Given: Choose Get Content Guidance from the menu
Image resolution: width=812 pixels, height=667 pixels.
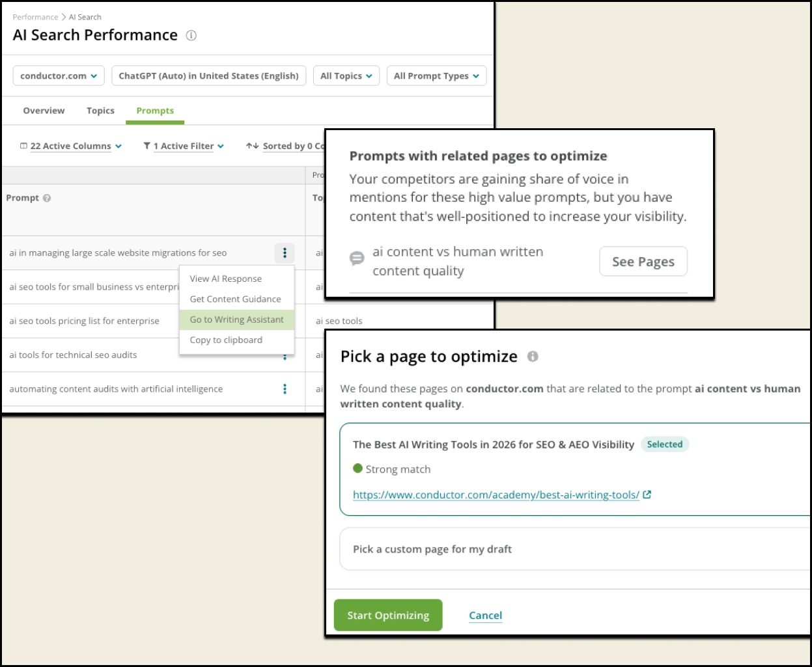Looking at the screenshot, I should pyautogui.click(x=236, y=299).
